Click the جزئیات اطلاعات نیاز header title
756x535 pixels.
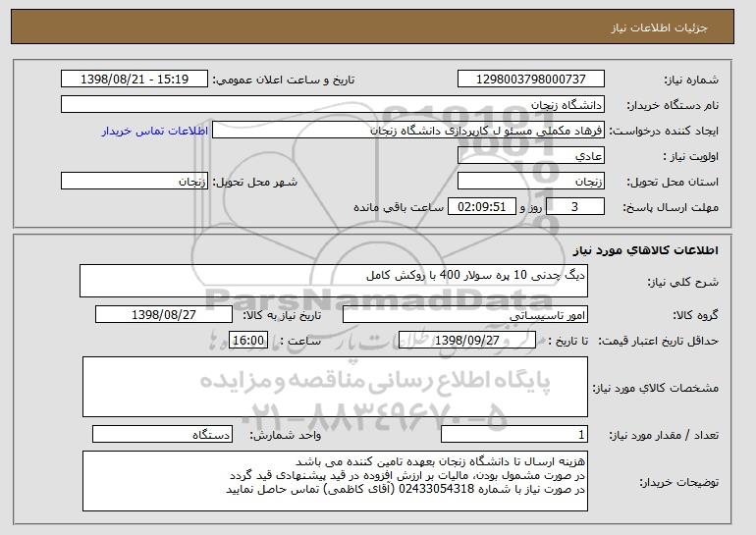659,27
